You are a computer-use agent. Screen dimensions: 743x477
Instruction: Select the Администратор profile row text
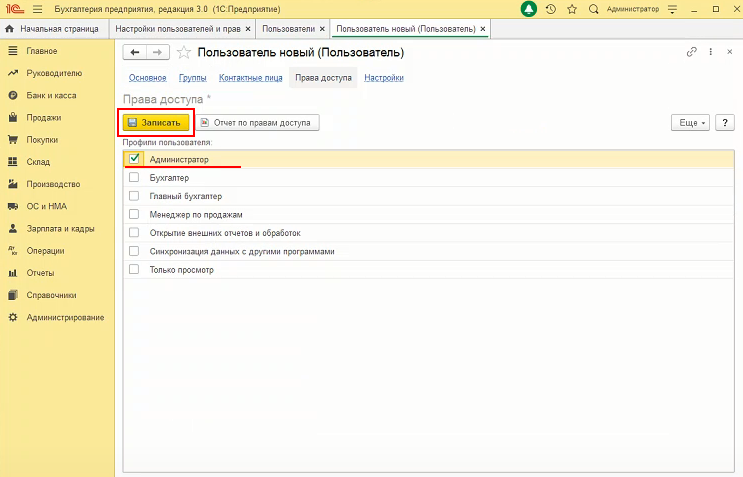point(179,160)
